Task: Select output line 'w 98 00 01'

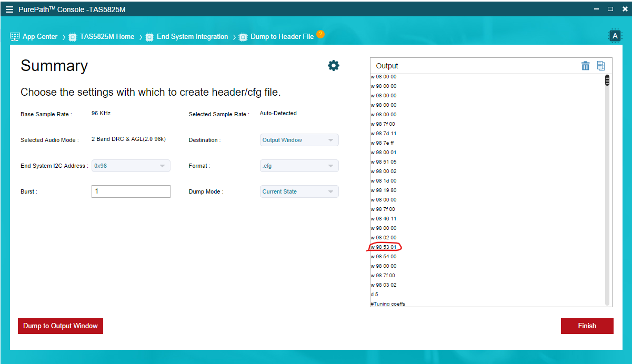Action: pyautogui.click(x=384, y=153)
